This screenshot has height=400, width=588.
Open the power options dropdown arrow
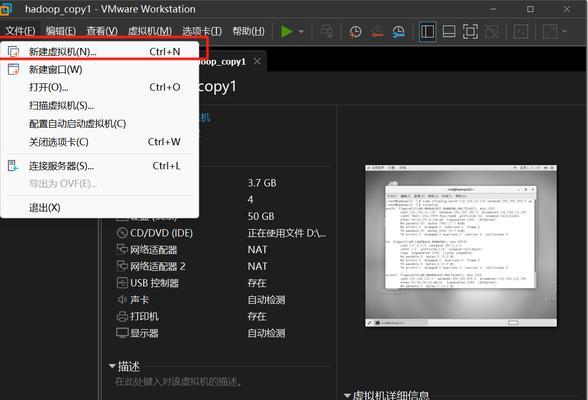point(302,32)
